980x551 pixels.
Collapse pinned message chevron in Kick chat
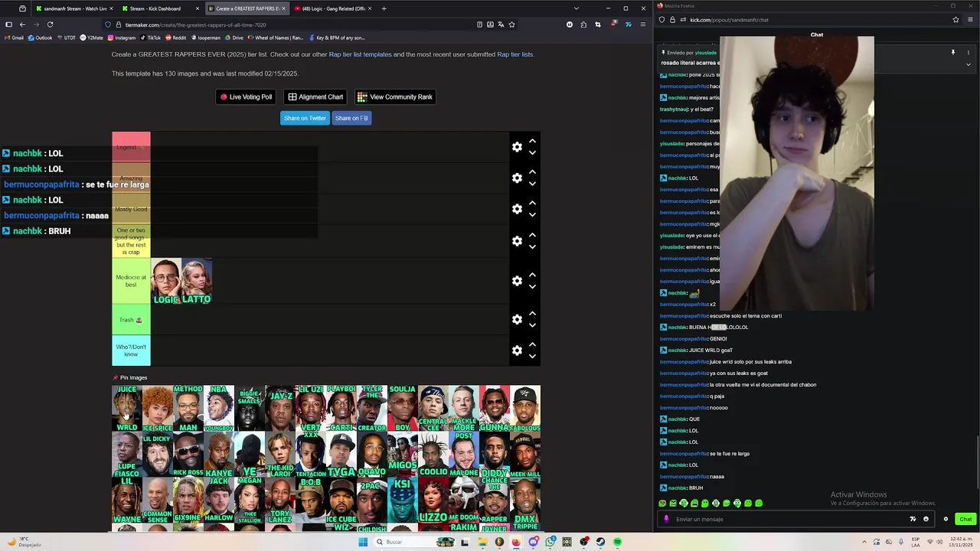[x=968, y=64]
